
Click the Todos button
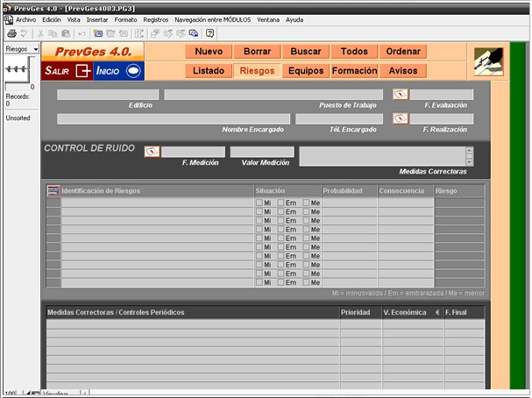tap(354, 52)
